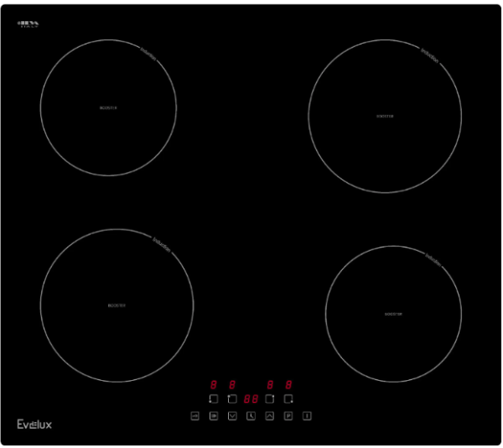The width and height of the screenshot is (503, 448).
Task: Click the small logo in the top-left corner
Action: tap(28, 23)
